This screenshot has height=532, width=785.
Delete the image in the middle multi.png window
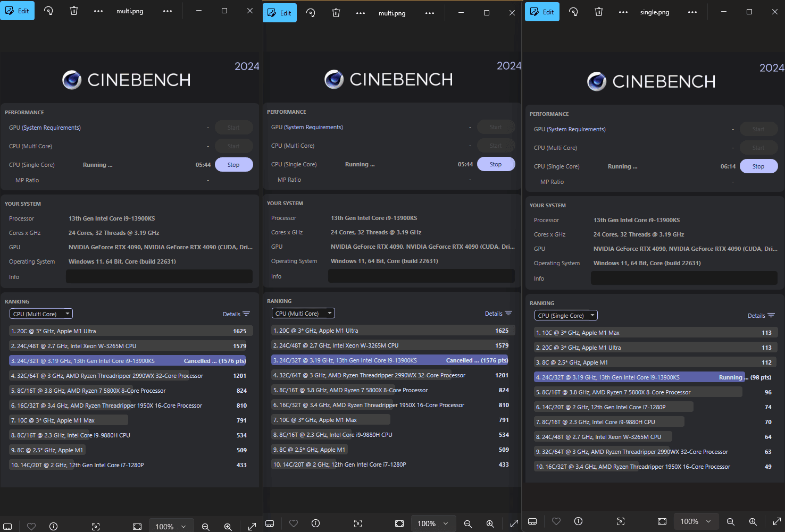(336, 13)
